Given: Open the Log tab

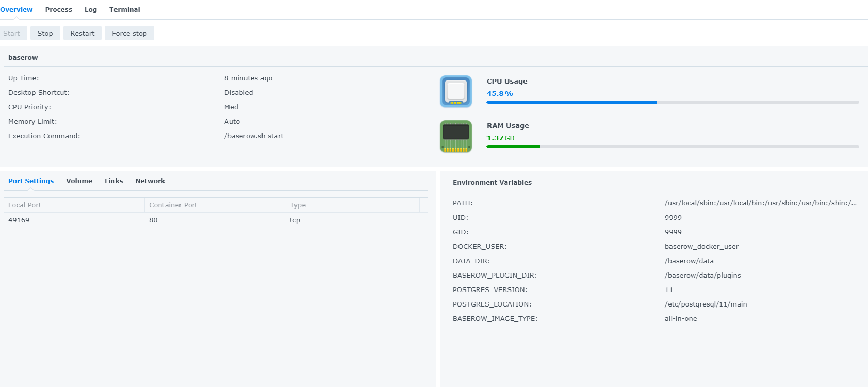Looking at the screenshot, I should coord(91,9).
